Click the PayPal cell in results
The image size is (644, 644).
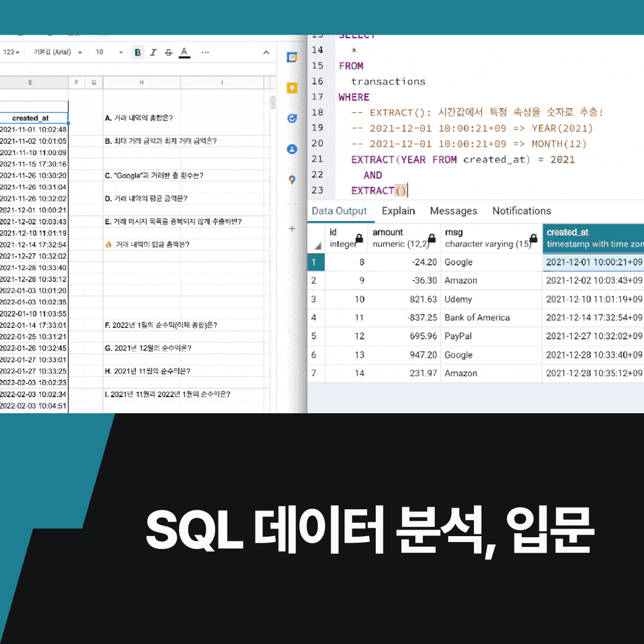(x=491, y=336)
